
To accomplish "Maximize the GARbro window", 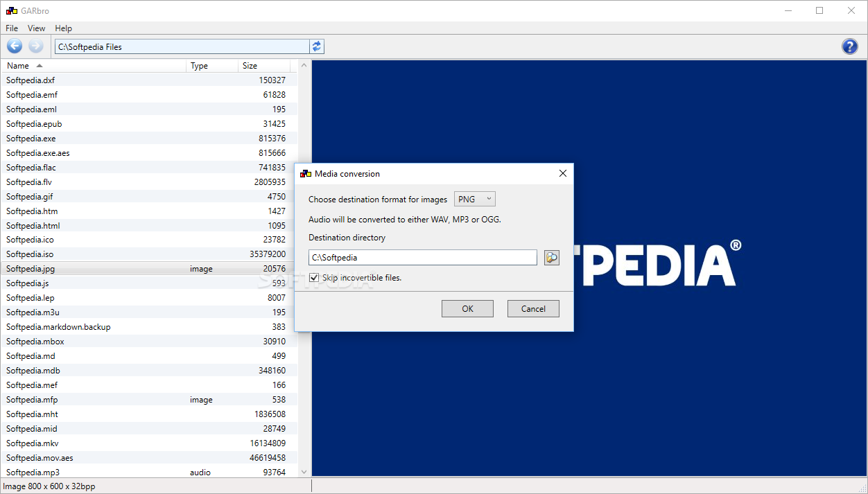I will 820,11.
